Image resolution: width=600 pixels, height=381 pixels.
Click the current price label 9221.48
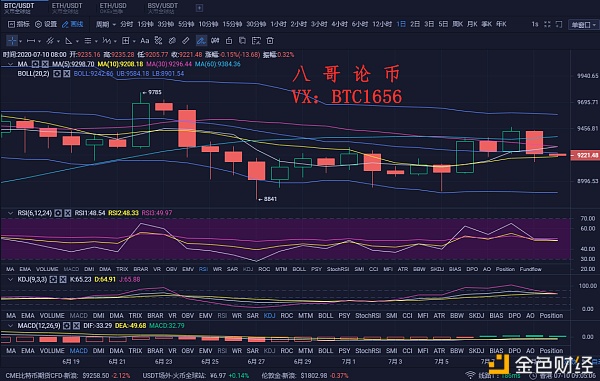585,155
